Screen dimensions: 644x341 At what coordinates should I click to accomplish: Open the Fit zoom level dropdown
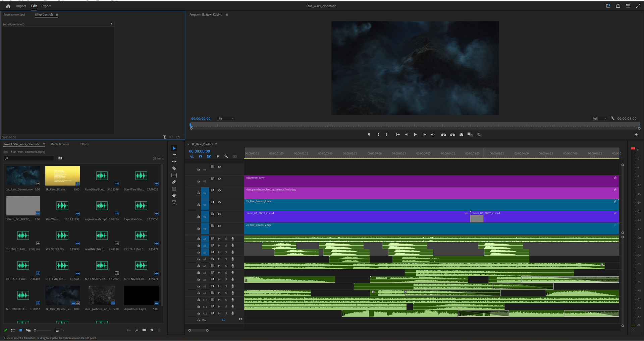tap(226, 118)
